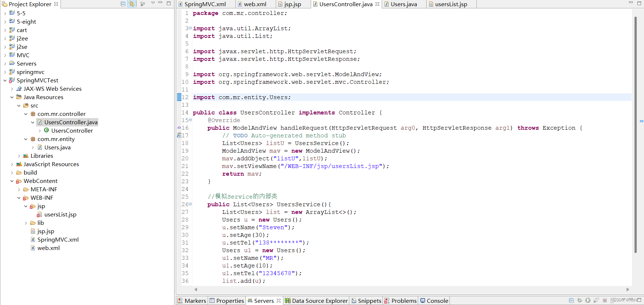This screenshot has width=644, height=305.
Task: Start the server in debug mode
Action: coord(580,300)
